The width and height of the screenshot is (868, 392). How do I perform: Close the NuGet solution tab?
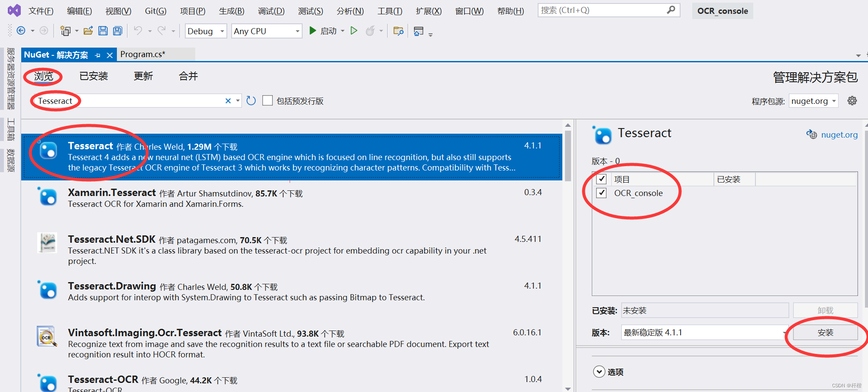pyautogui.click(x=110, y=55)
